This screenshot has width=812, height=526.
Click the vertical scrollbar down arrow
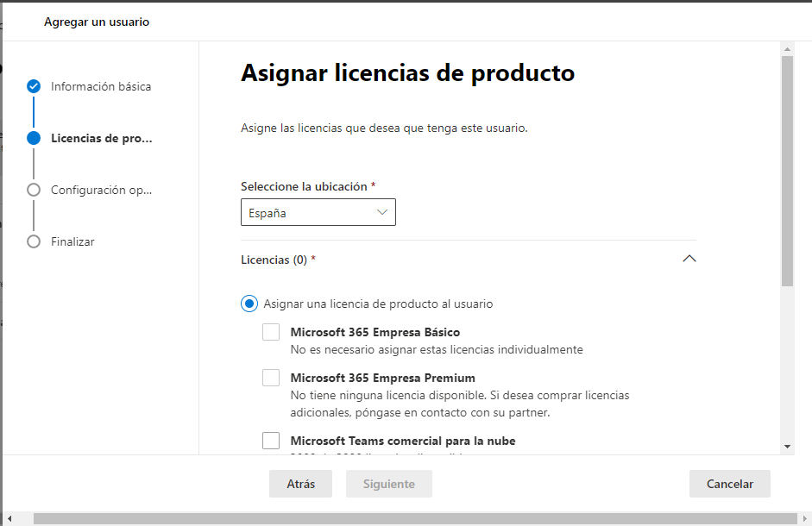coord(787,447)
